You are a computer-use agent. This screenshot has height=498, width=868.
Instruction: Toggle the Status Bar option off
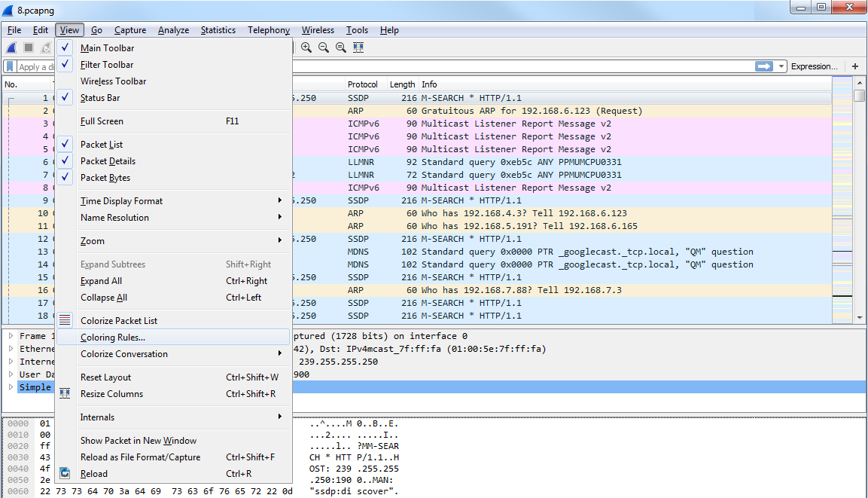coord(99,98)
